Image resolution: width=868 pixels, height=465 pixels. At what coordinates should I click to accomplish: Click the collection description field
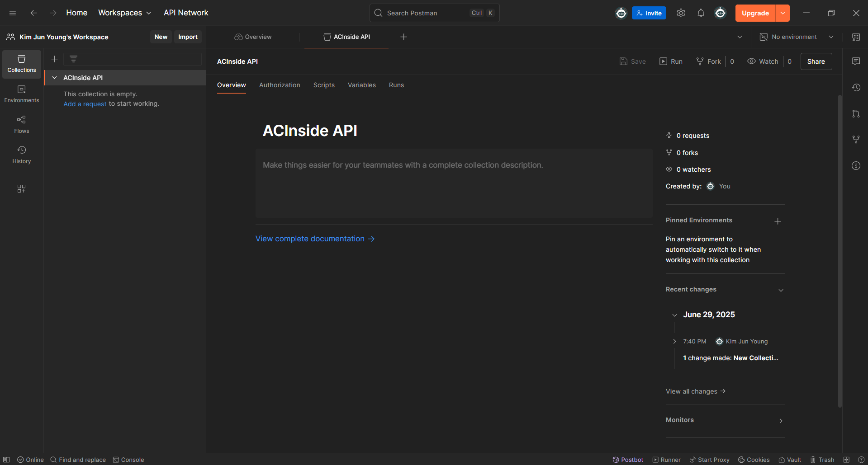pyautogui.click(x=454, y=183)
